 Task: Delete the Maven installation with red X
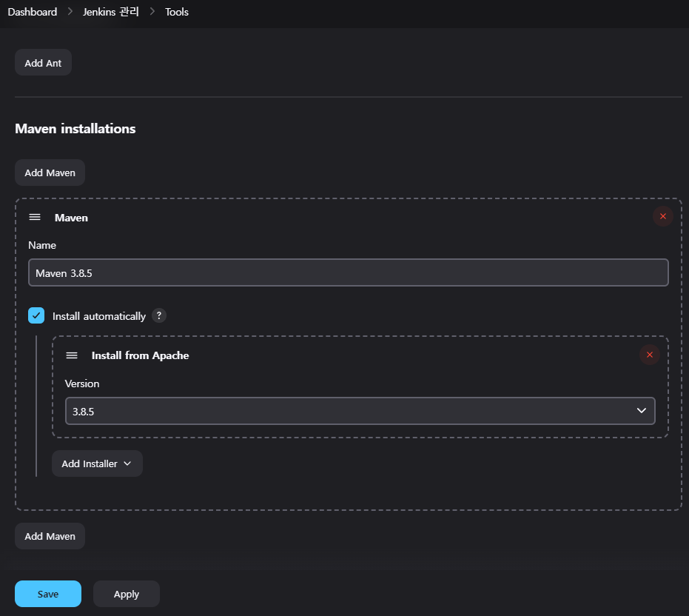[662, 216]
